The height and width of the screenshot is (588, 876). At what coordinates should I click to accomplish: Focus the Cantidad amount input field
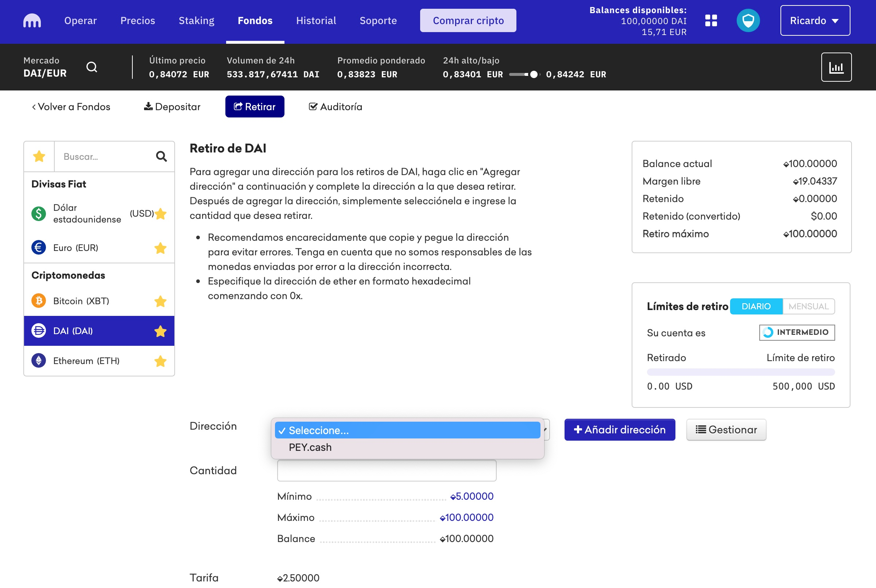[387, 470]
